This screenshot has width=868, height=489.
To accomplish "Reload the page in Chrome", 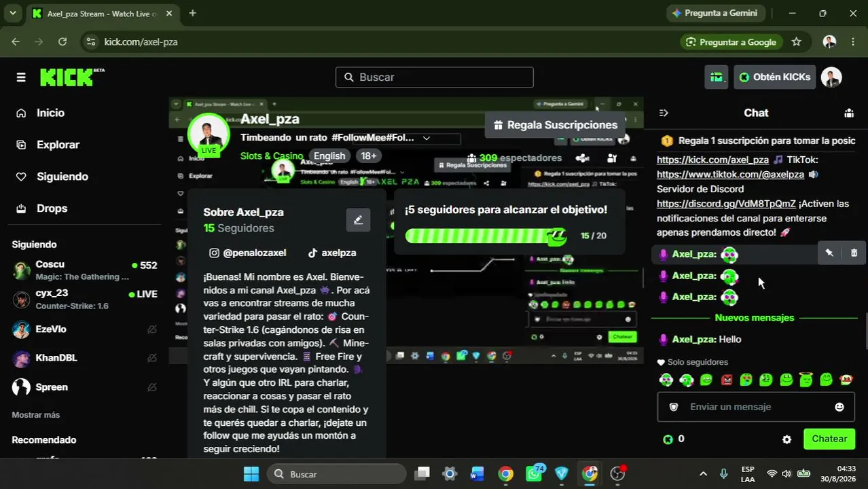I will pos(62,42).
